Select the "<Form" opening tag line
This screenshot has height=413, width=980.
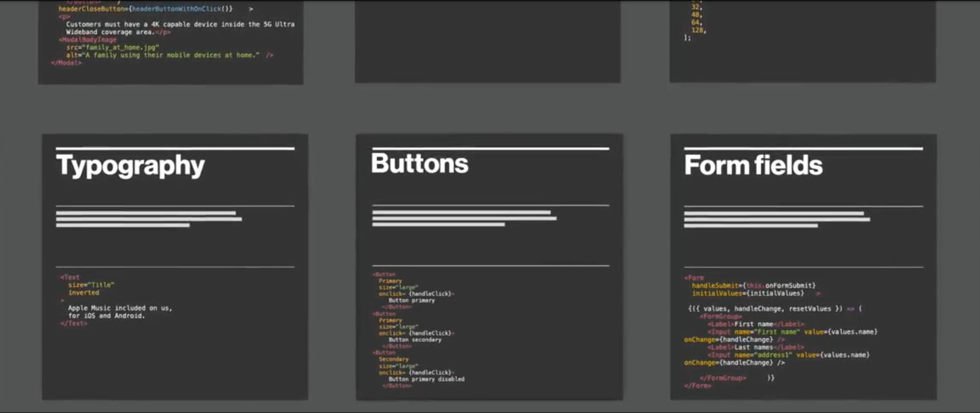coord(694,277)
